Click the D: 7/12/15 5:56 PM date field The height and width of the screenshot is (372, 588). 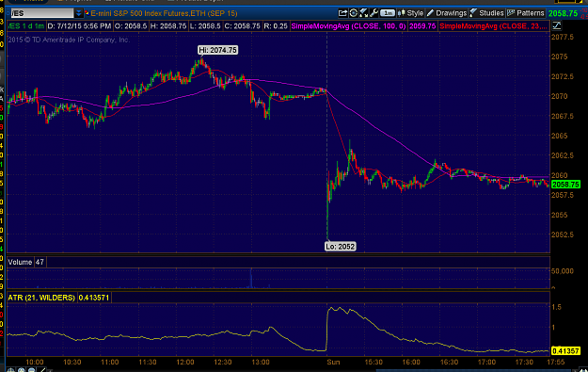point(79,26)
